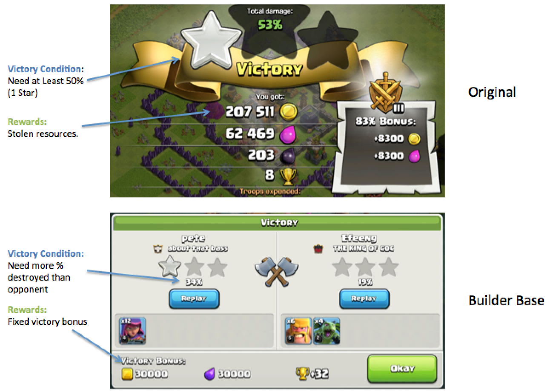This screenshot has width=550, height=392.
Task: Click the trophy icon beside +32
Action: coord(302,374)
